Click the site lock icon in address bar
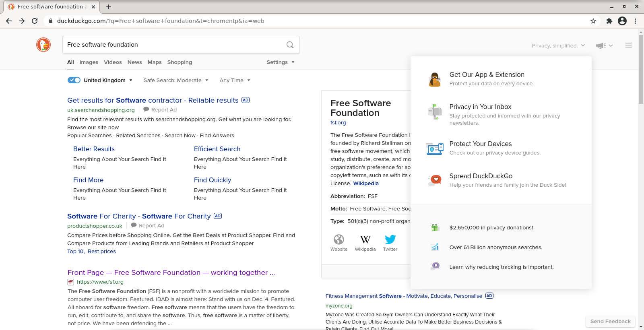The image size is (644, 330). (x=50, y=21)
